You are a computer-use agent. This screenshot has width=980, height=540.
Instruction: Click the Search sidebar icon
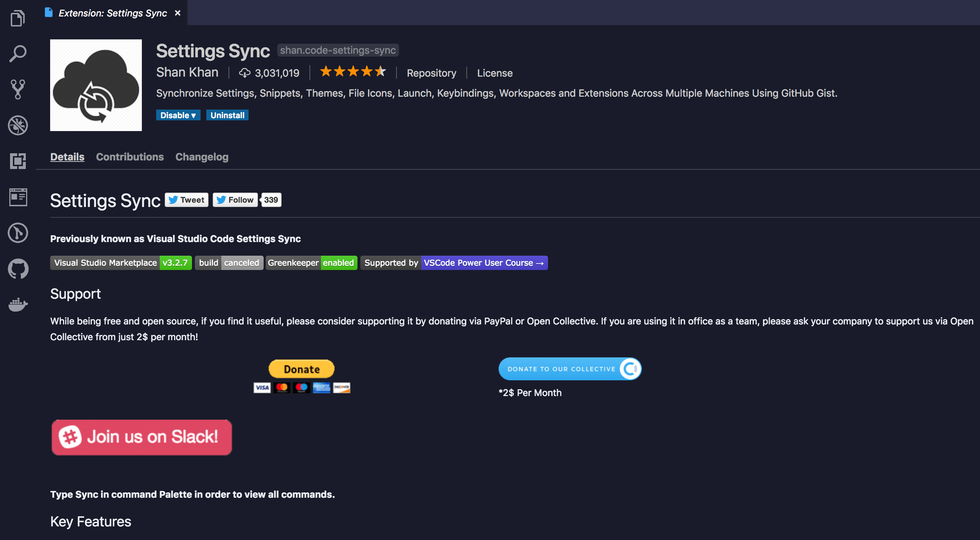(x=18, y=53)
